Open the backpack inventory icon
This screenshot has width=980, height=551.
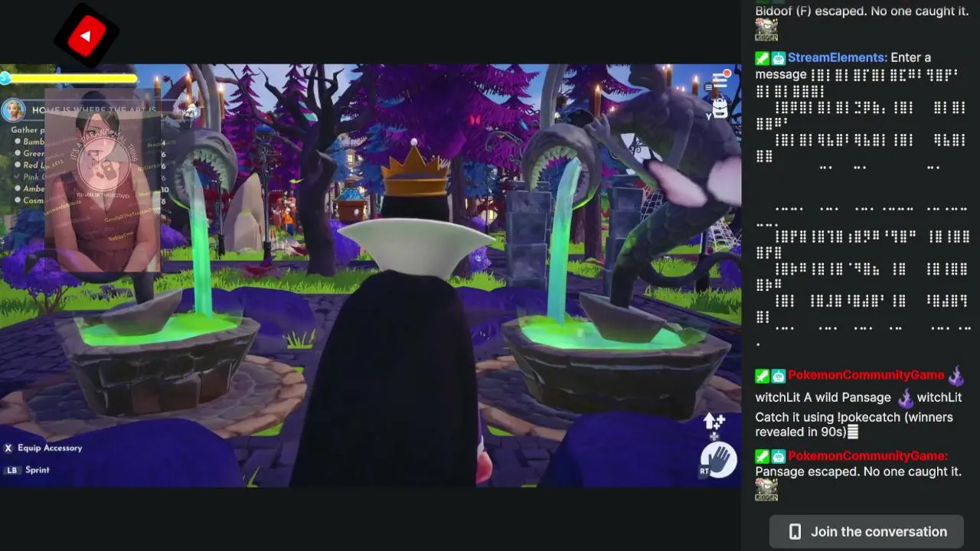(719, 108)
